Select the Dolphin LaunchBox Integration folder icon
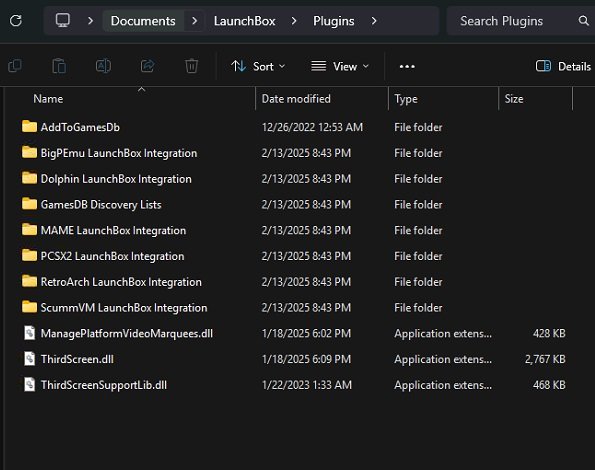This screenshot has height=470, width=595. point(29,178)
